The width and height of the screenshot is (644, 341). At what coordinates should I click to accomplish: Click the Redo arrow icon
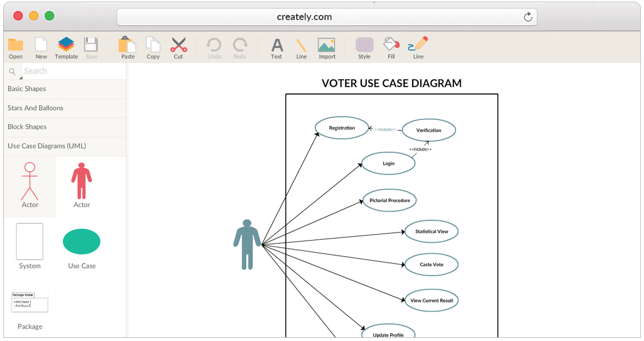240,45
